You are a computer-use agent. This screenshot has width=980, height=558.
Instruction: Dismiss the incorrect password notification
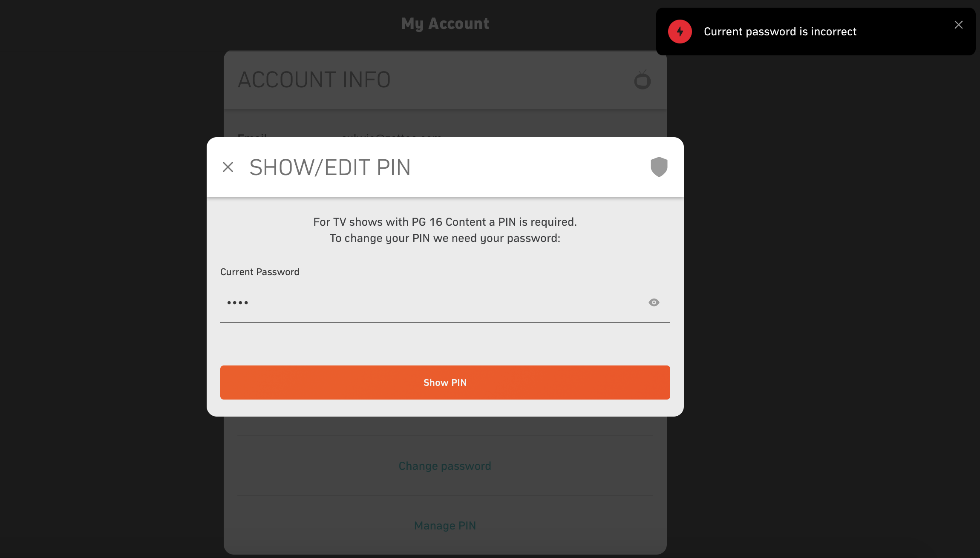[958, 25]
